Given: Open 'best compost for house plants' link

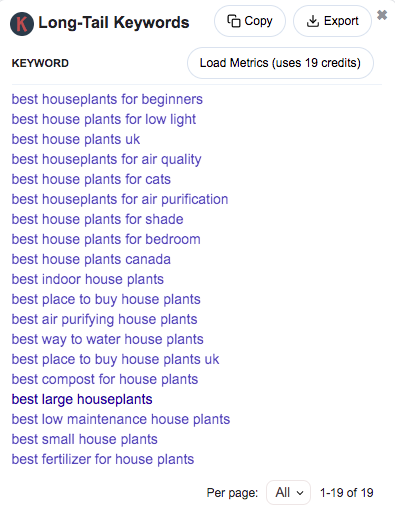Looking at the screenshot, I should pyautogui.click(x=105, y=379).
